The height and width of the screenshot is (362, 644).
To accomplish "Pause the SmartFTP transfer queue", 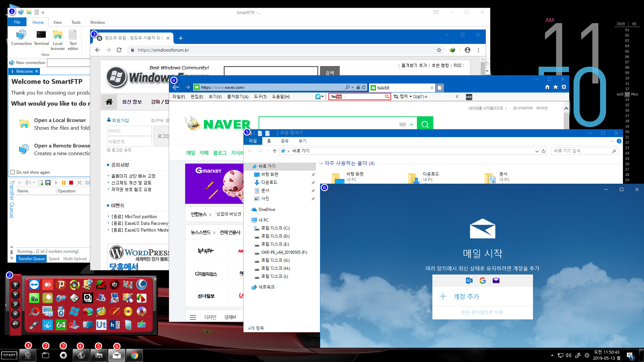I will (x=64, y=183).
